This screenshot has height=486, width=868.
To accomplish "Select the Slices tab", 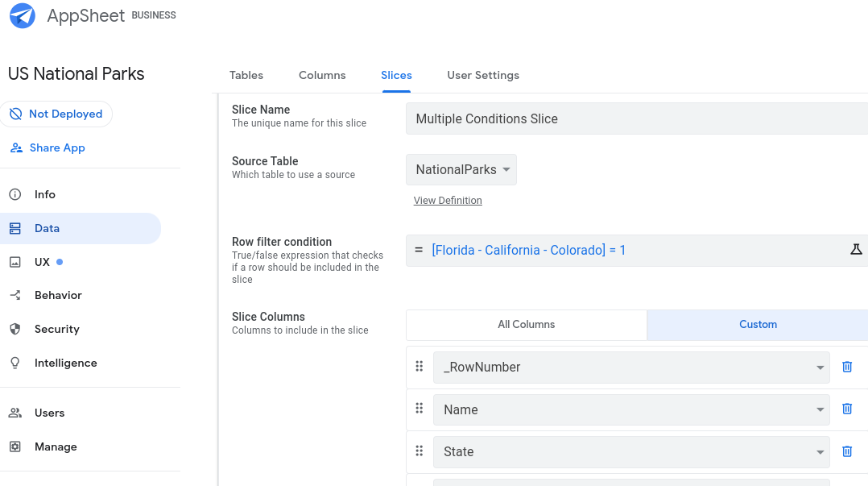I will 396,76.
